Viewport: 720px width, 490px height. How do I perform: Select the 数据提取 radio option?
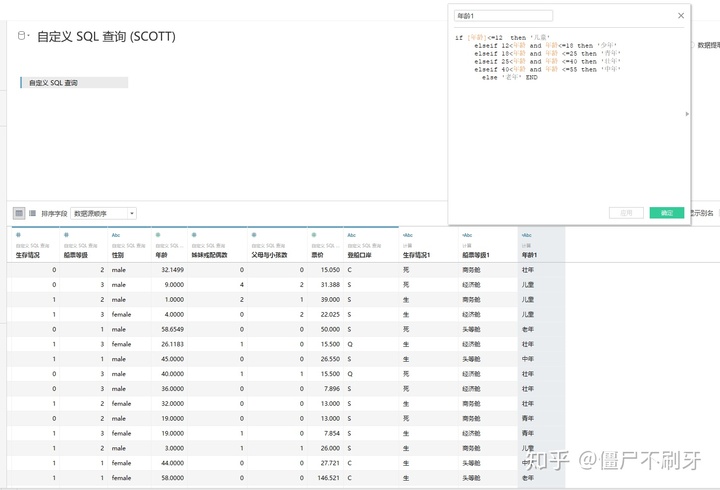(x=692, y=45)
